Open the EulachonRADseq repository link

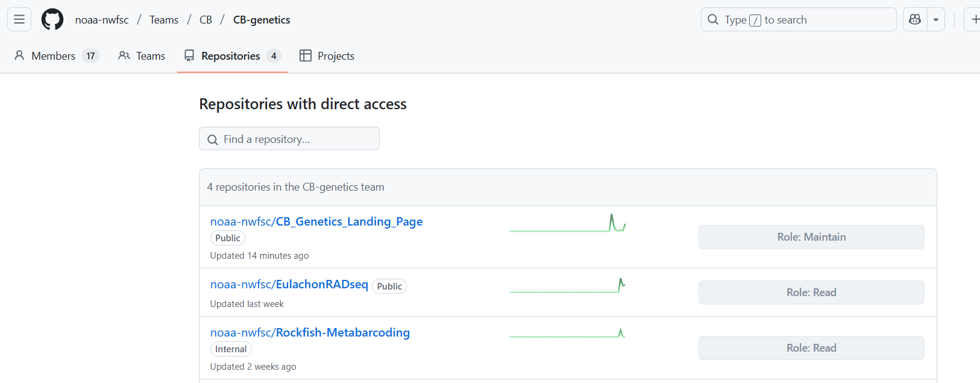(x=289, y=284)
